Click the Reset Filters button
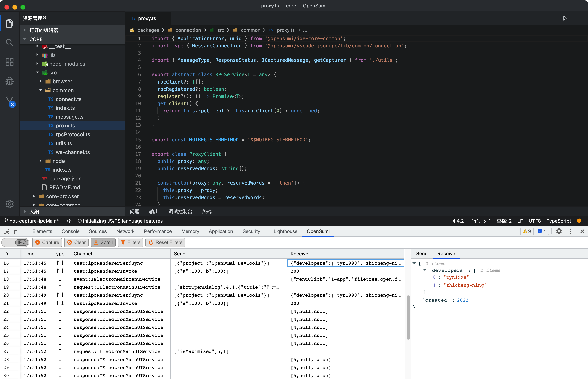This screenshot has height=379, width=588. (x=165, y=242)
